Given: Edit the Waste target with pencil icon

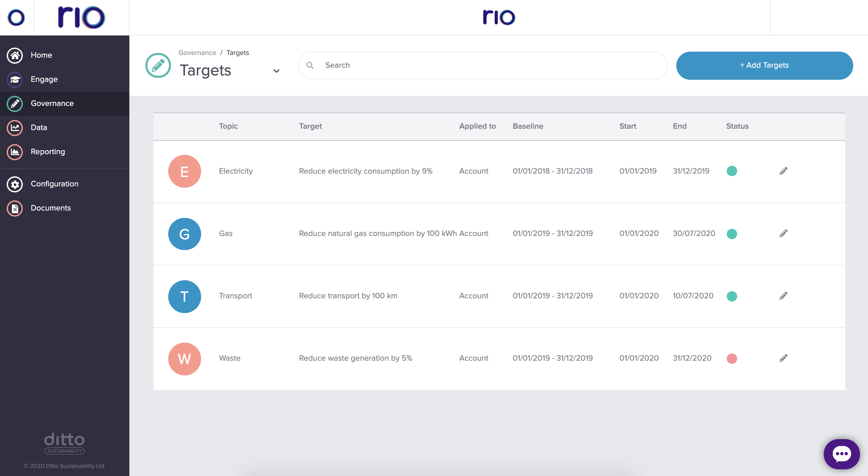Looking at the screenshot, I should (783, 358).
